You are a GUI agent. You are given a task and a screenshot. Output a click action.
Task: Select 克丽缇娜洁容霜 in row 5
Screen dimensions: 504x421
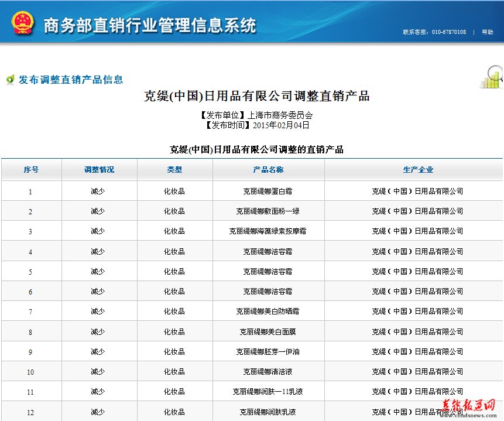(268, 272)
